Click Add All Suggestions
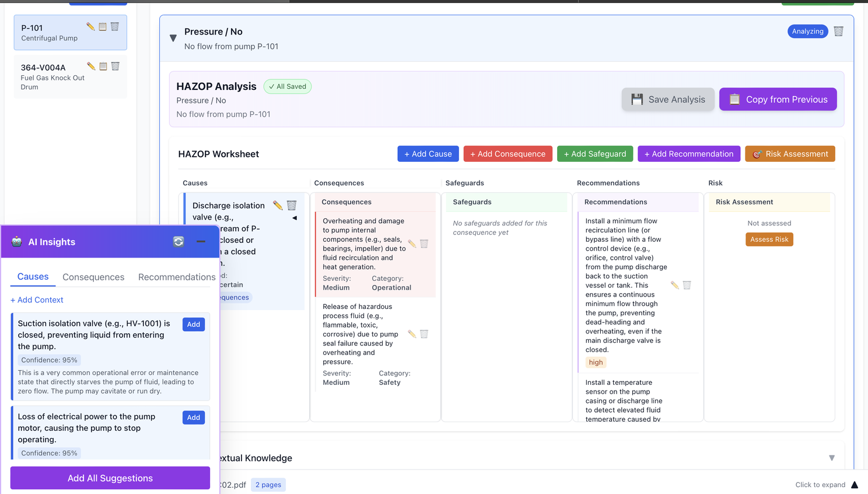This screenshot has height=494, width=868. pos(110,478)
